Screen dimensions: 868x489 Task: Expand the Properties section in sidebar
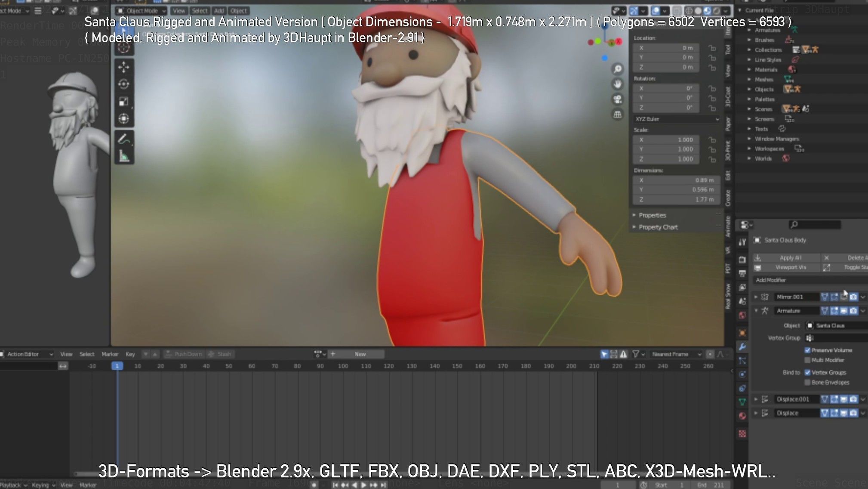tap(652, 215)
